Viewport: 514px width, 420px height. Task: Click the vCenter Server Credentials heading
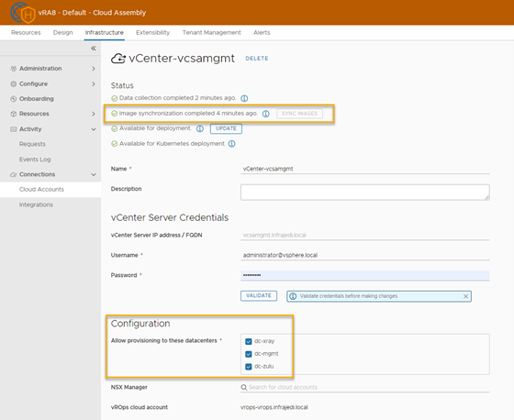(x=170, y=217)
